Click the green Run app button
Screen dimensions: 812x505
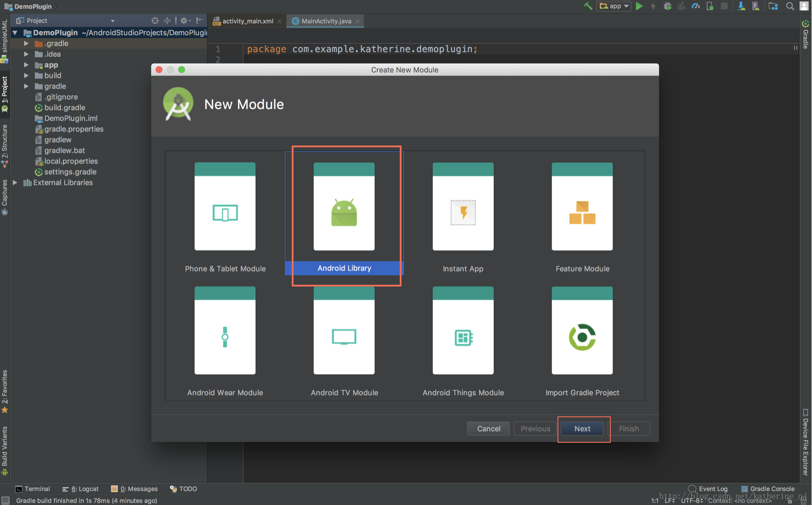point(639,6)
